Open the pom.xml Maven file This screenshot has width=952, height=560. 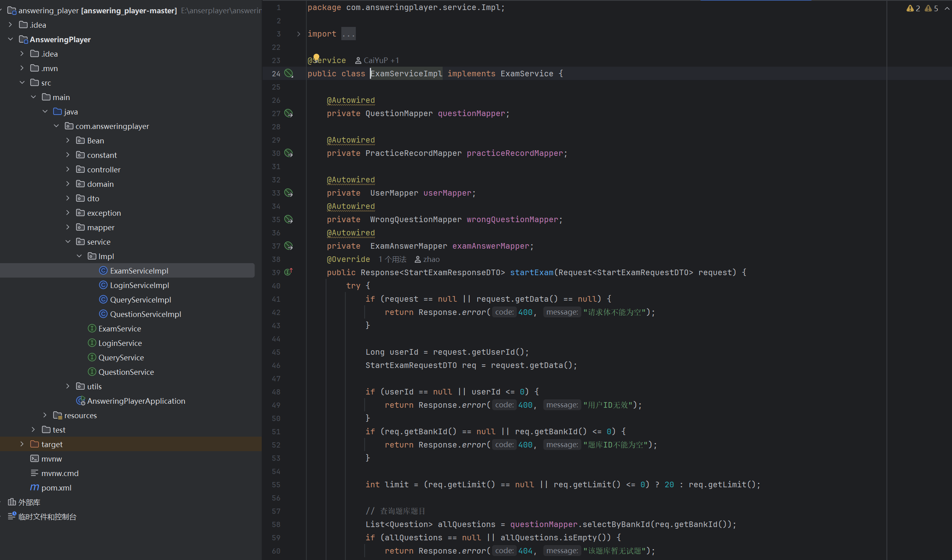(56, 488)
